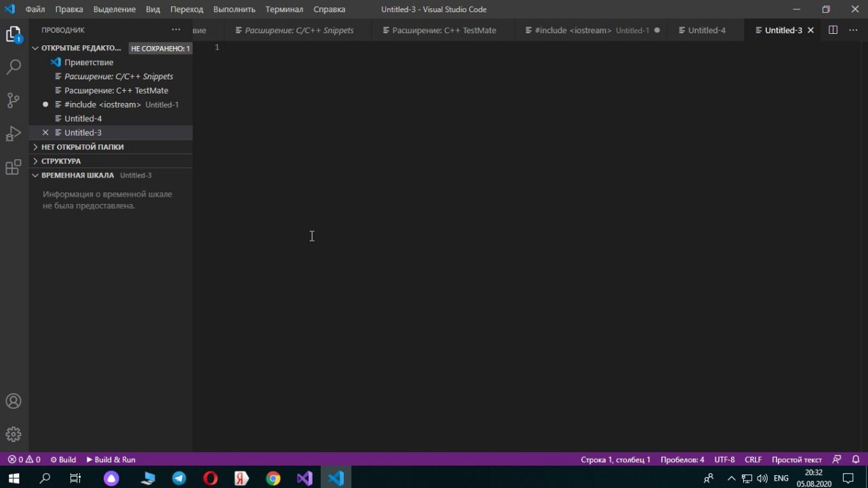
Task: Click the errors and warnings status indicator
Action: point(24,460)
